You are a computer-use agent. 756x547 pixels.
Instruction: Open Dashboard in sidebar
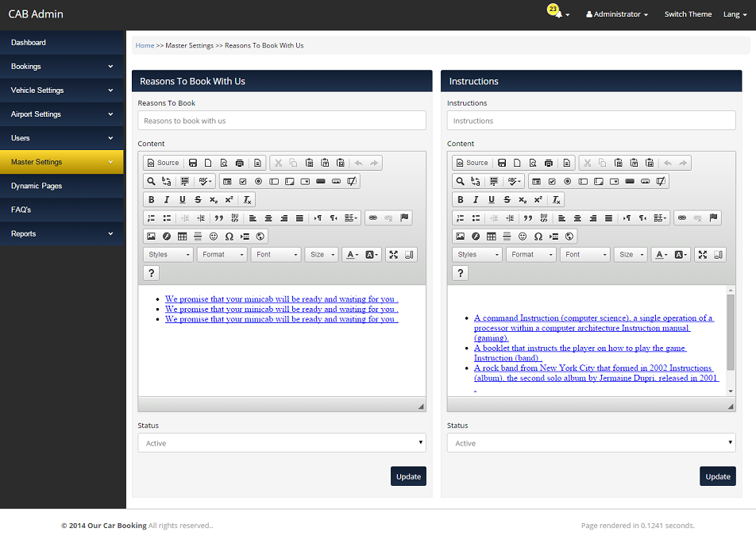62,42
